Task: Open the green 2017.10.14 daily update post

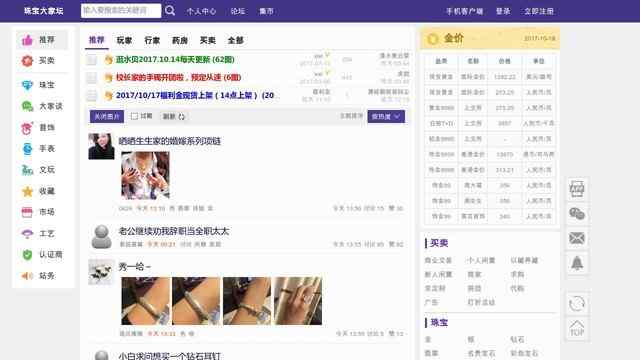Action: 175,60
